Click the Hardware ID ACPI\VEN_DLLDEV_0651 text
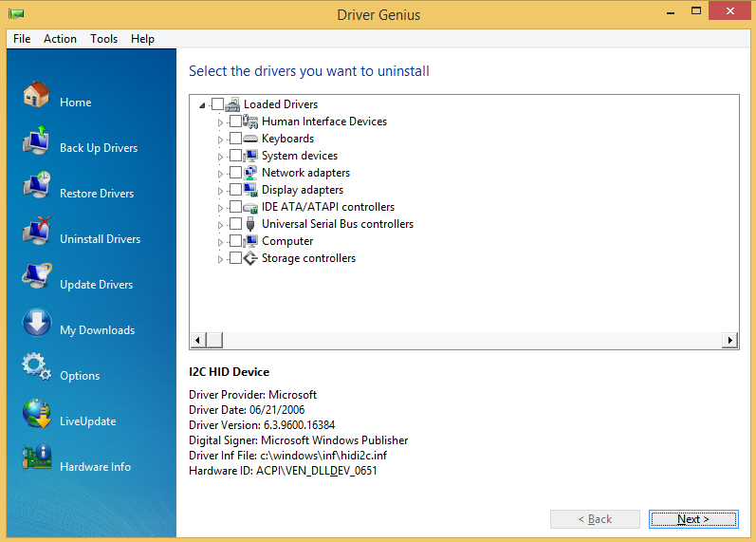 [x=283, y=471]
